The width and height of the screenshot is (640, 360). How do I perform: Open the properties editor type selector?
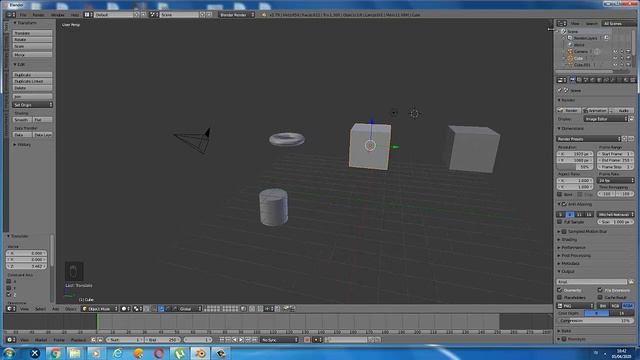(x=562, y=80)
